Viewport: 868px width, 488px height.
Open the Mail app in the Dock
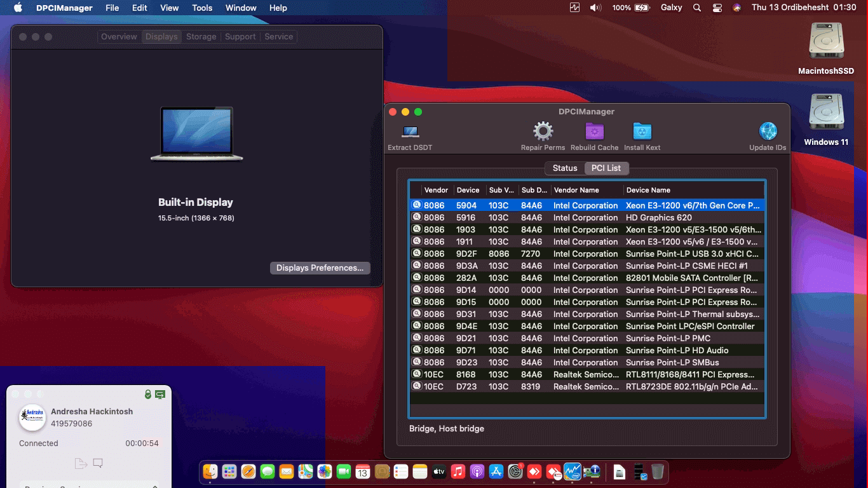(287, 471)
